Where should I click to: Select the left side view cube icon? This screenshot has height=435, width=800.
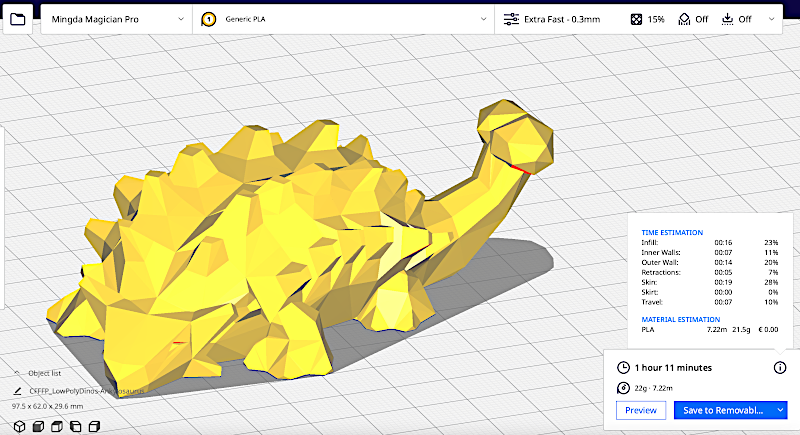(76, 426)
